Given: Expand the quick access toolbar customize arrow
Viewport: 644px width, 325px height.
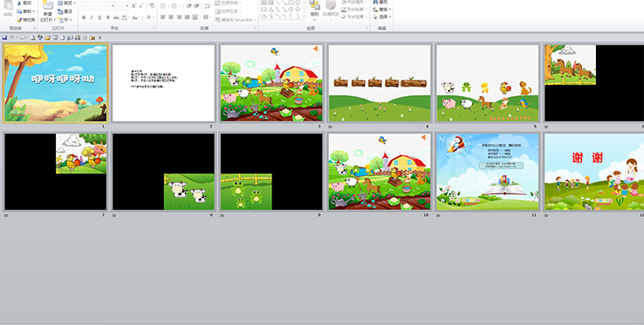Looking at the screenshot, I should 100,38.
